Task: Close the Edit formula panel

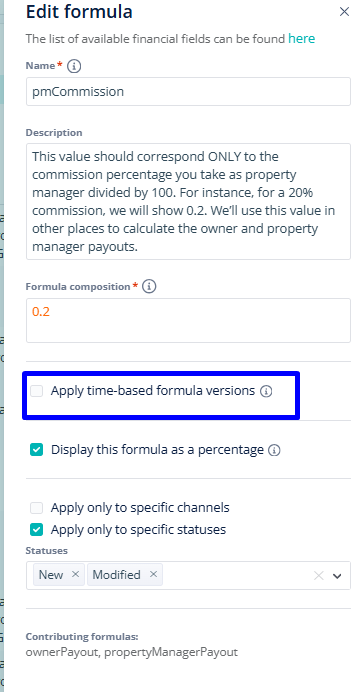Action: [x=344, y=12]
